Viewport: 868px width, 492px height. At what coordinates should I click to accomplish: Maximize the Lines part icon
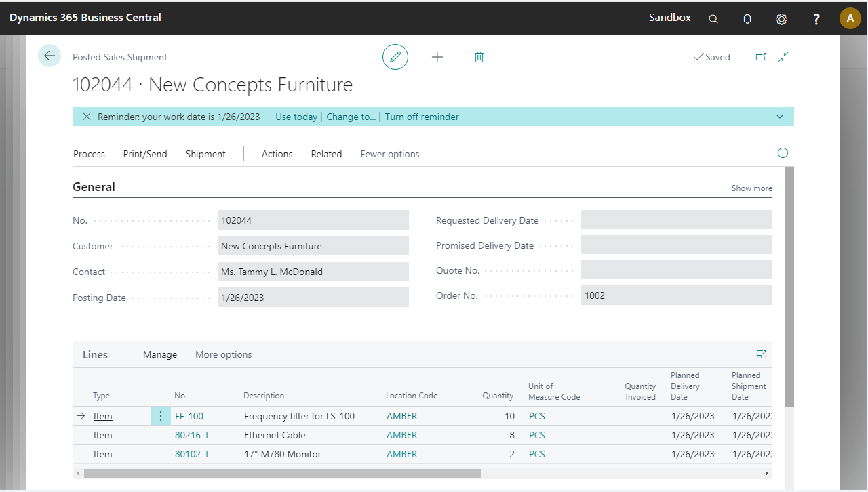[762, 354]
